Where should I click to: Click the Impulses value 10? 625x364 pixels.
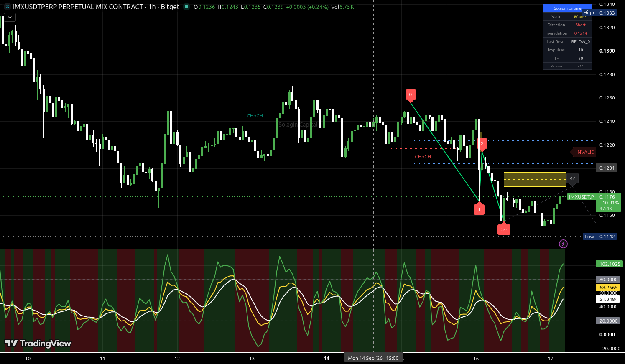[580, 50]
